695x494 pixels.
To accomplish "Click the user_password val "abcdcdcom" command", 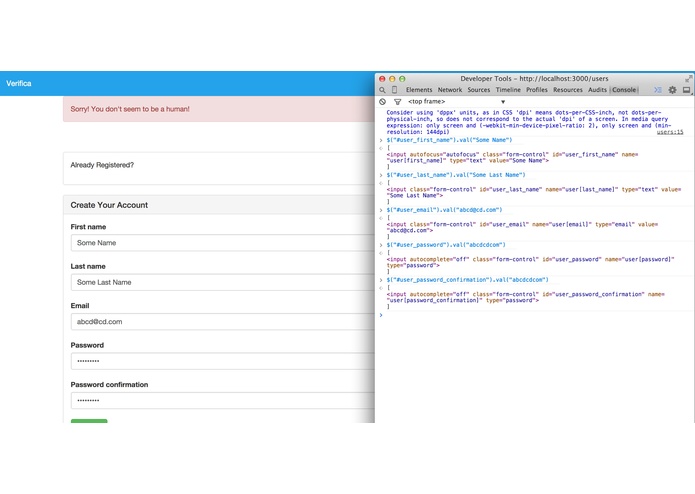I will click(x=445, y=245).
